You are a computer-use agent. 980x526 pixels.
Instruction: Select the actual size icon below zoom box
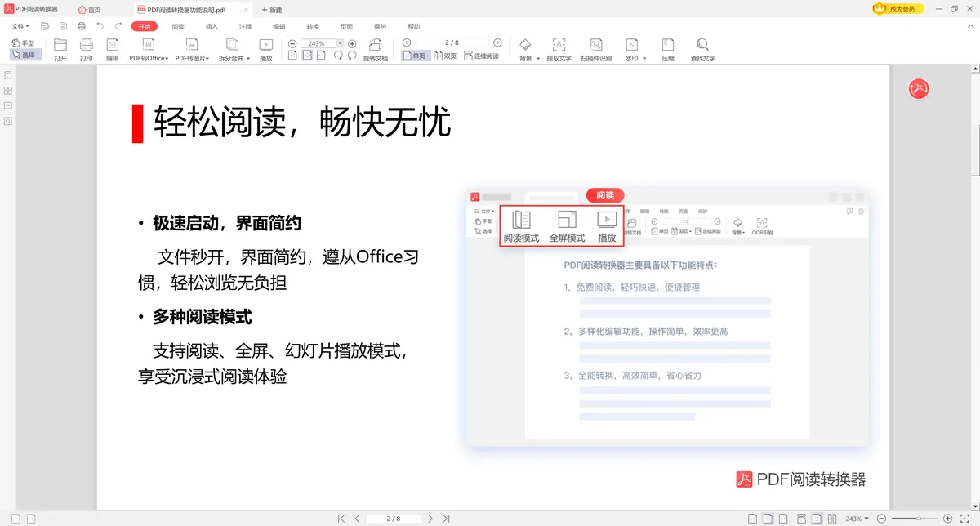293,56
